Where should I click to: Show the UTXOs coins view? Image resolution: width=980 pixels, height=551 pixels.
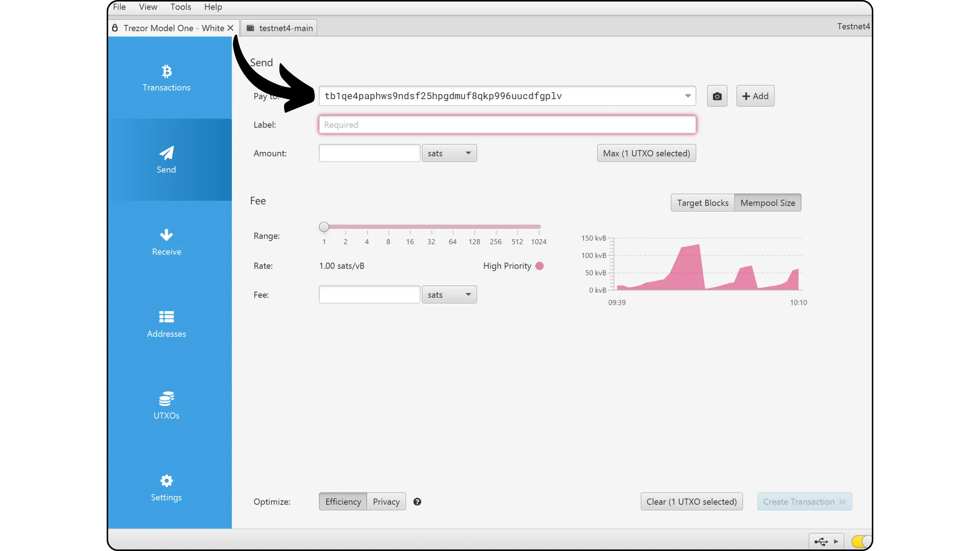[x=166, y=406]
